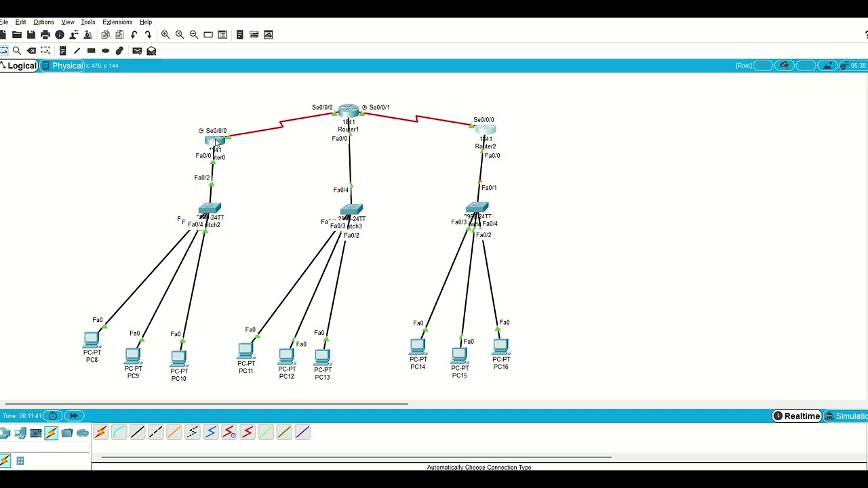The width and height of the screenshot is (868, 488).
Task: Select the light blue Console cable
Action: 119,432
